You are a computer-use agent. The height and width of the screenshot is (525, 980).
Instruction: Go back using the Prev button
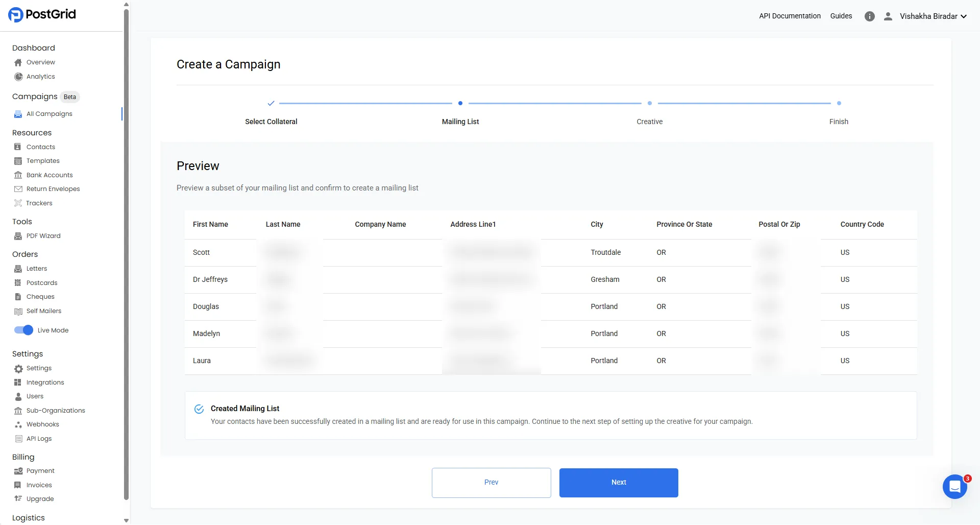pos(491,482)
